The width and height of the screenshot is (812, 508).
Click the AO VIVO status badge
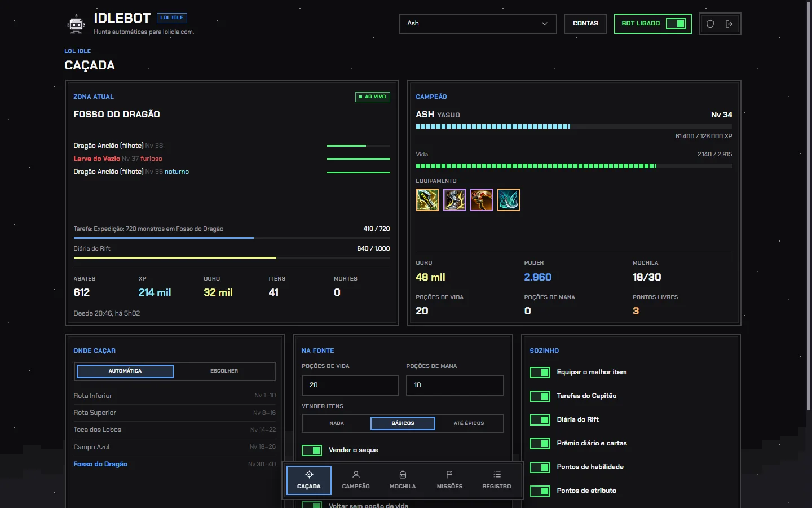[x=373, y=97]
